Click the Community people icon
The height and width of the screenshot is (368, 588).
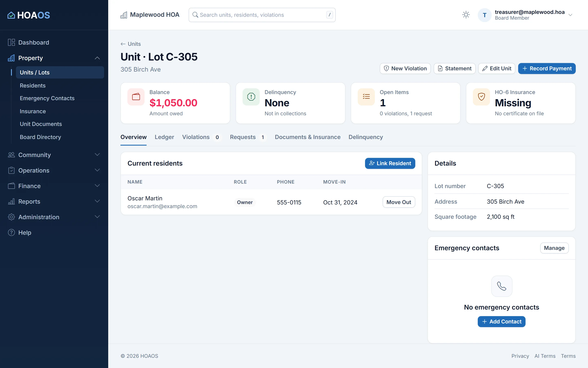11,155
